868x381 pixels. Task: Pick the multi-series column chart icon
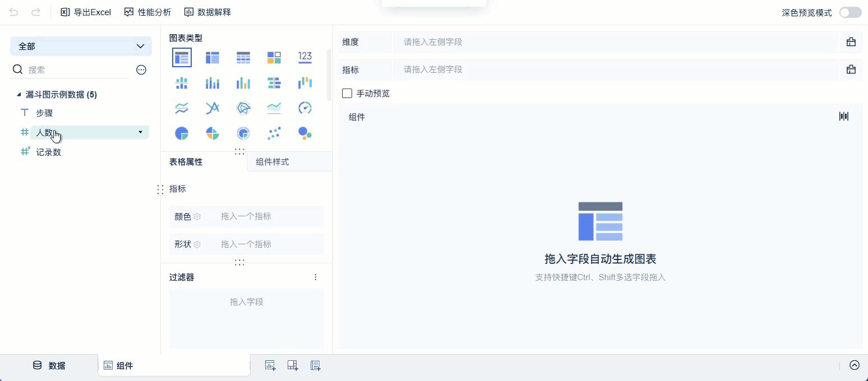tap(243, 83)
